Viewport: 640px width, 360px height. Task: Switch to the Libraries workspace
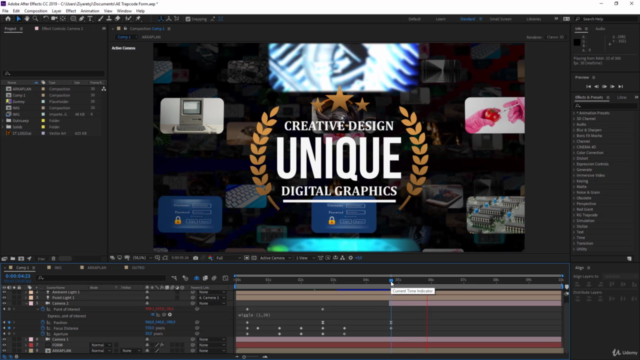point(533,19)
